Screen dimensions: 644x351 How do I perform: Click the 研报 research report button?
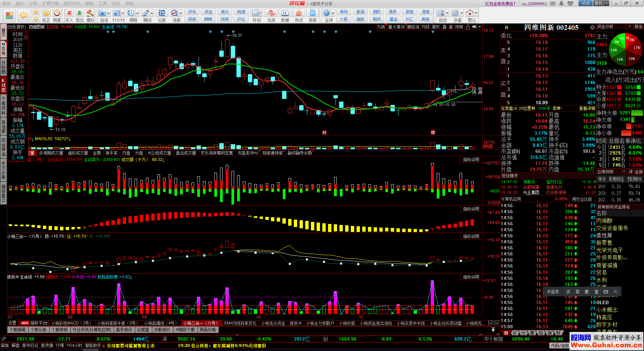point(192,19)
